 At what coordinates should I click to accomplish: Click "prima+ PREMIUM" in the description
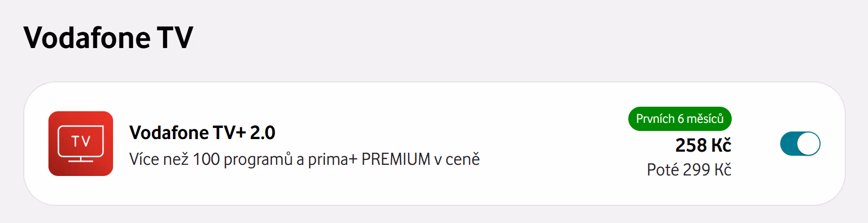[x=369, y=159]
